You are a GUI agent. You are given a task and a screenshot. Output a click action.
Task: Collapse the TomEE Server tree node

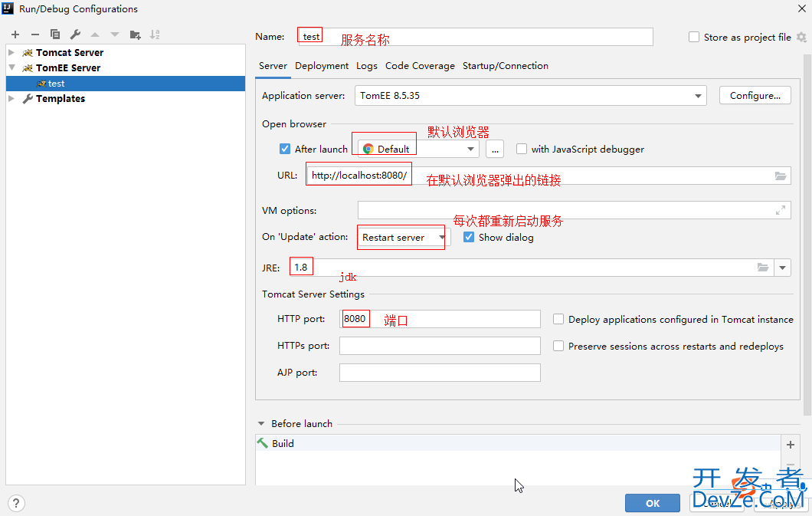[x=12, y=68]
